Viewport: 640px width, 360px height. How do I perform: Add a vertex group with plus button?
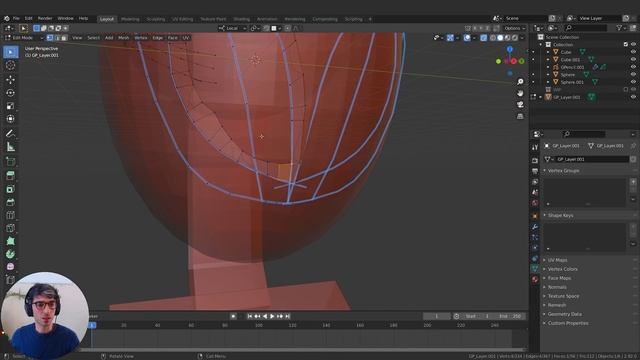point(633,182)
